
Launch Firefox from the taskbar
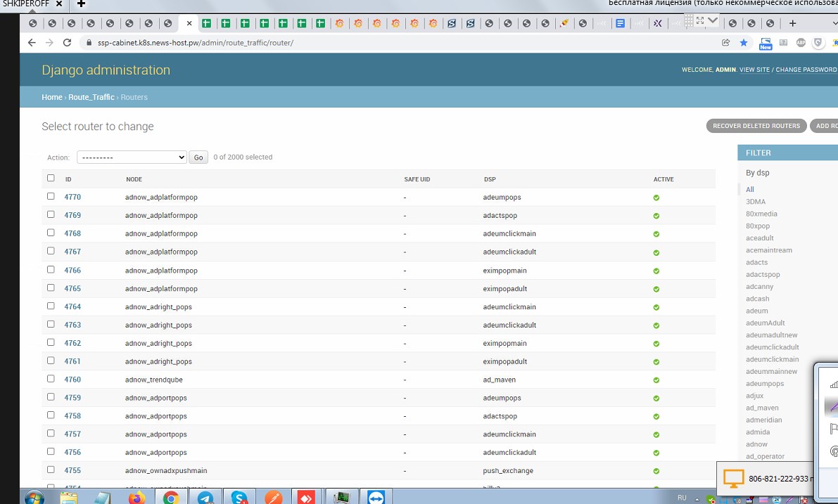click(x=137, y=498)
